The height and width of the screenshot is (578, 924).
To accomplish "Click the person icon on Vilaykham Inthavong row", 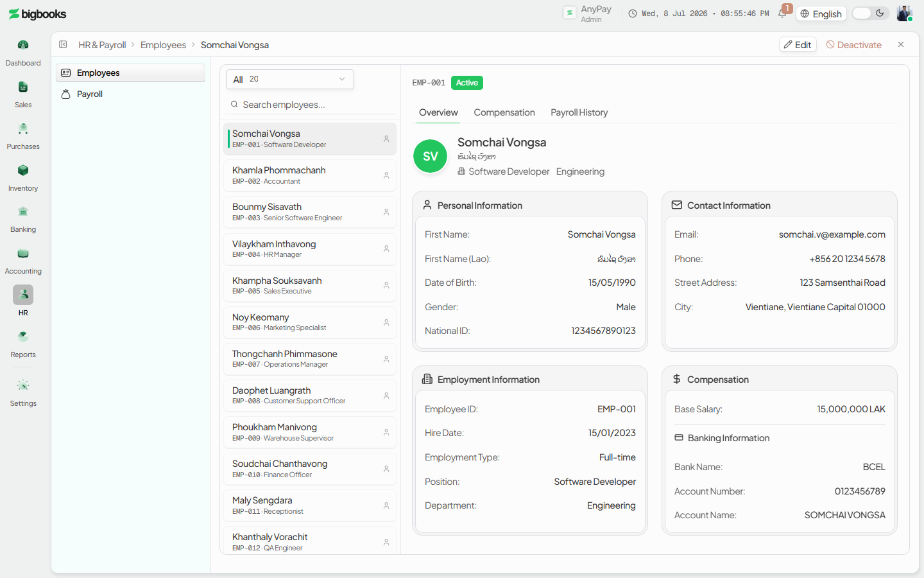I will 386,249.
